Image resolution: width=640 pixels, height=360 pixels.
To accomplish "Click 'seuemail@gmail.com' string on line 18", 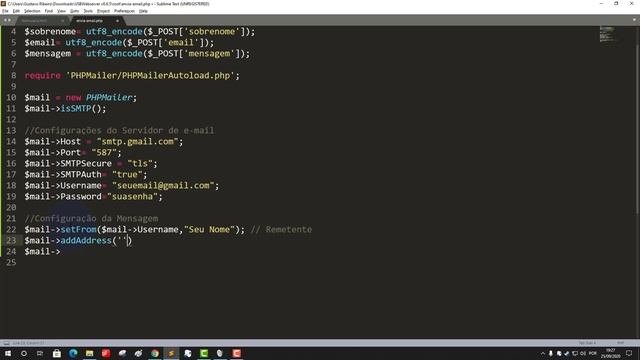I will click(x=163, y=186).
